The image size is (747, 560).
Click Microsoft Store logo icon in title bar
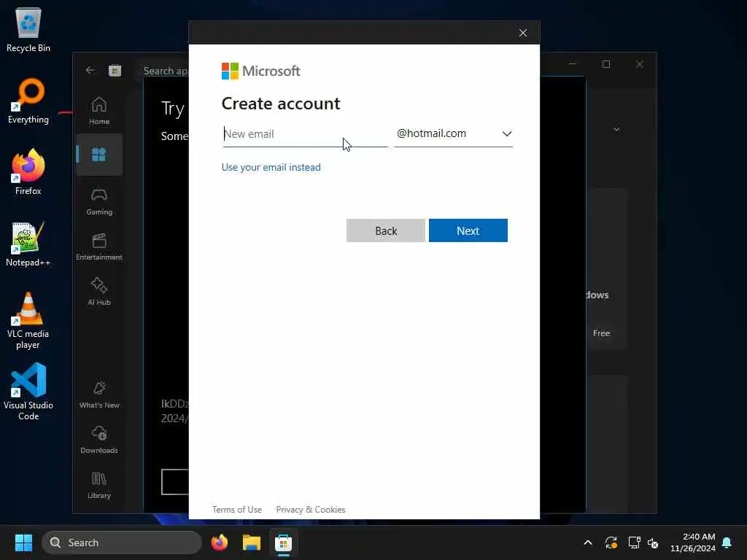pos(115,71)
